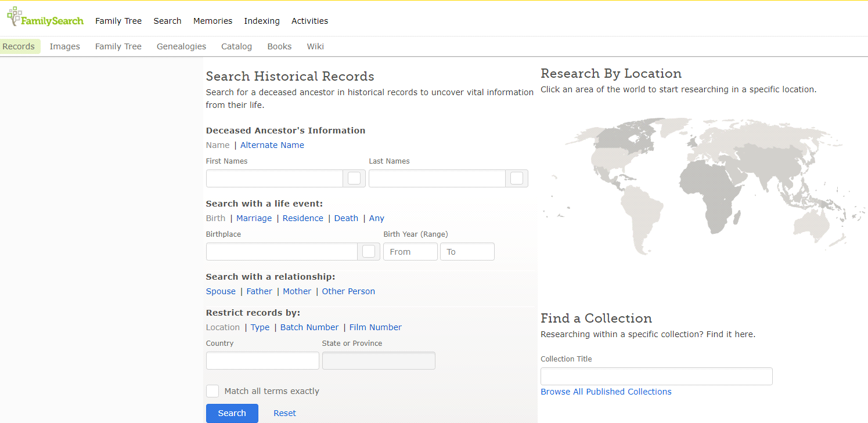Add a Father relationship
Image resolution: width=868 pixels, height=423 pixels.
click(x=260, y=291)
